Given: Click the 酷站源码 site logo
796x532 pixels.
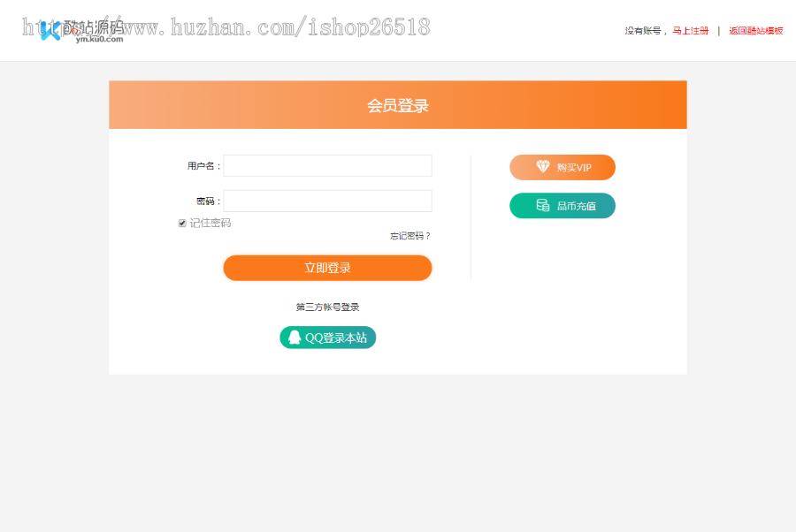Looking at the screenshot, I should click(82, 31).
